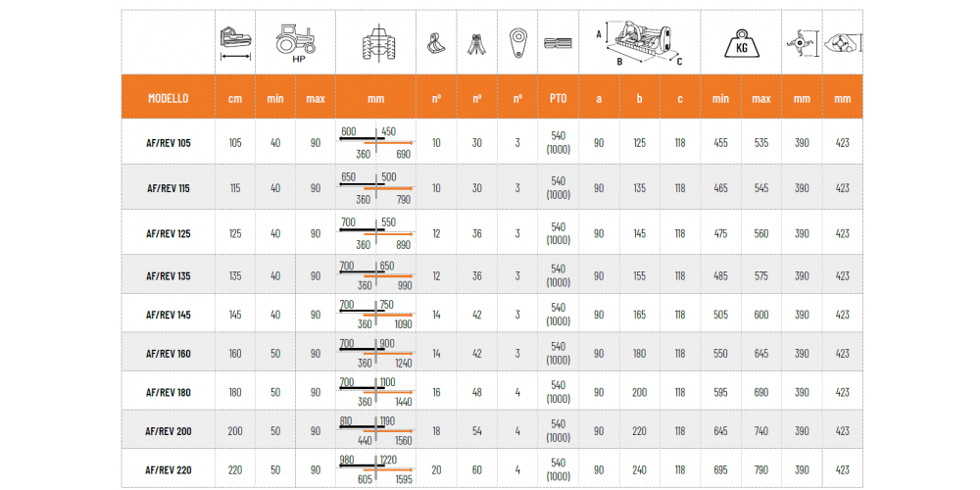
Task: Click the cm column header
Action: point(235,98)
